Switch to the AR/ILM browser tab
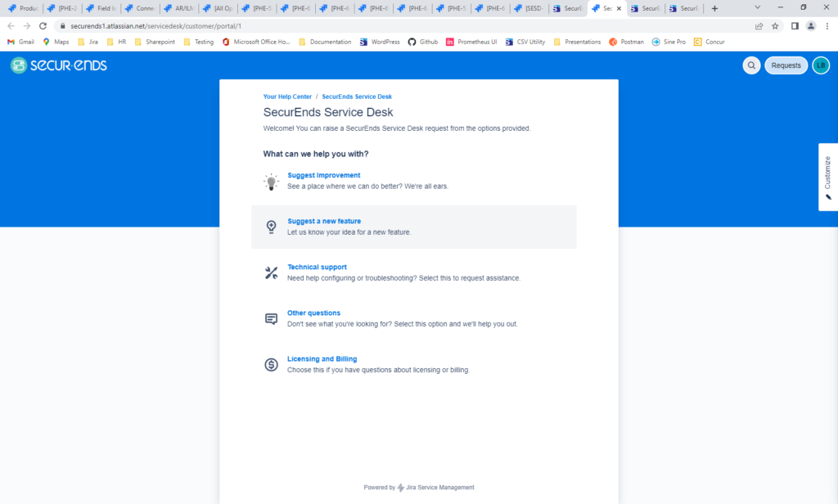 179,8
